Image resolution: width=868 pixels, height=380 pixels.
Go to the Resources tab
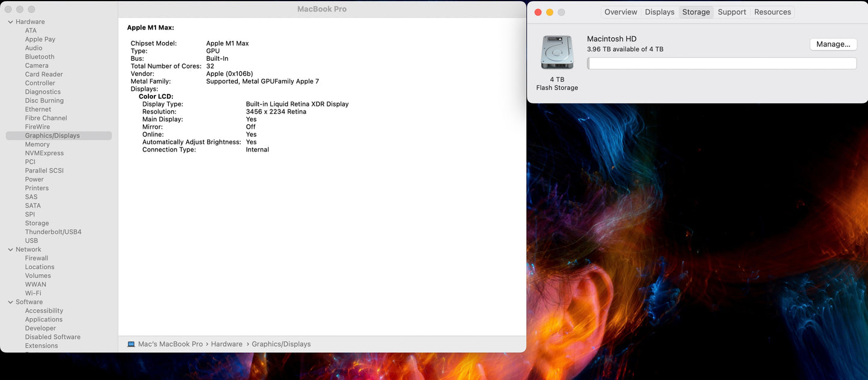click(x=772, y=12)
